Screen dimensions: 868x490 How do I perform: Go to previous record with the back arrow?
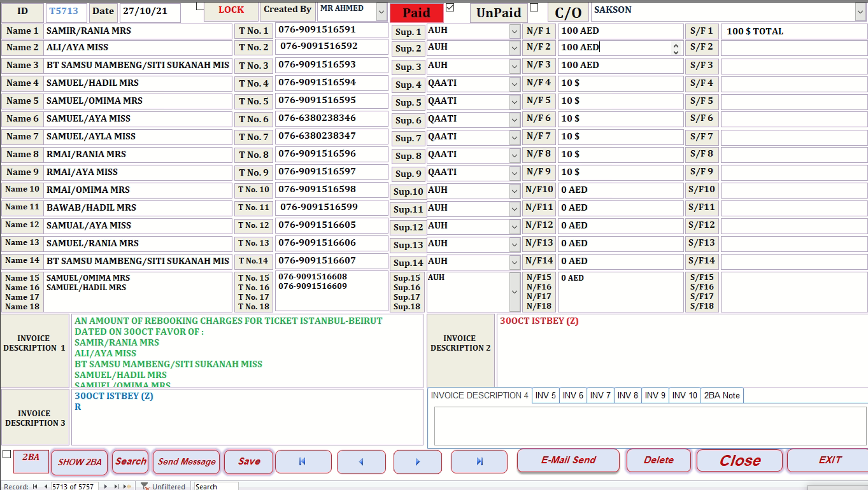(361, 461)
